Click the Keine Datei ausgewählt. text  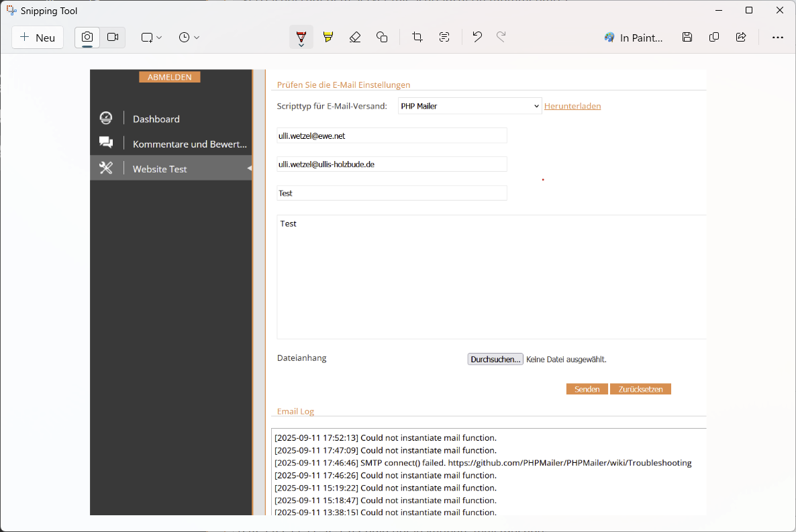(x=566, y=360)
